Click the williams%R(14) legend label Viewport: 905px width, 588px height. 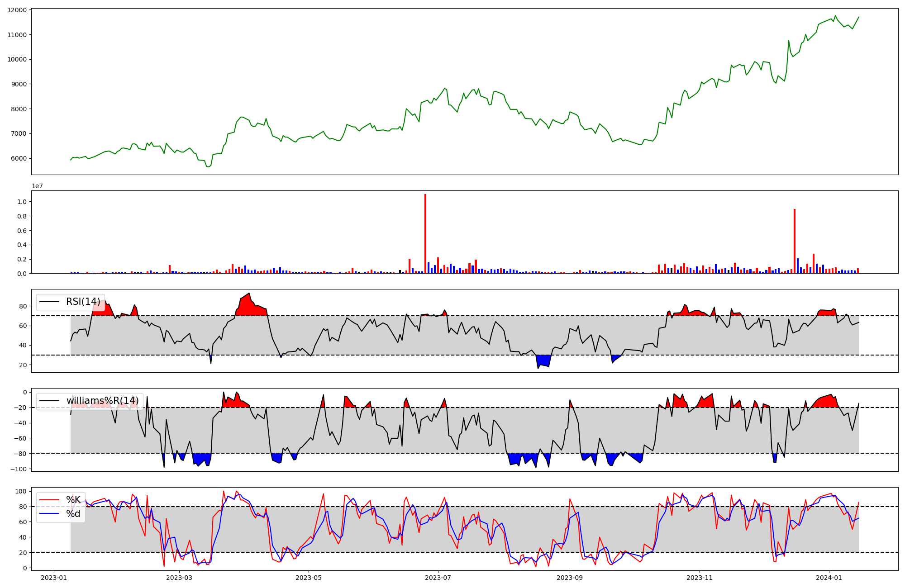coord(102,401)
